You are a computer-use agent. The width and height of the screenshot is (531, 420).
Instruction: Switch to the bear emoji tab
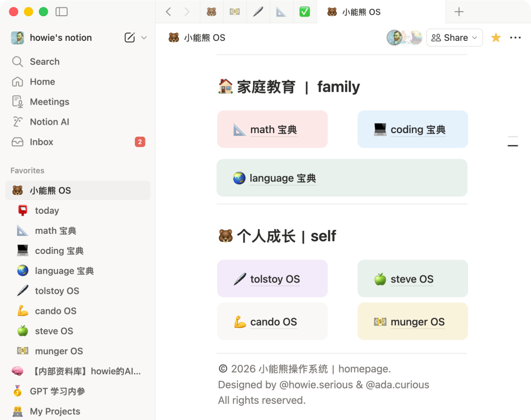click(211, 12)
